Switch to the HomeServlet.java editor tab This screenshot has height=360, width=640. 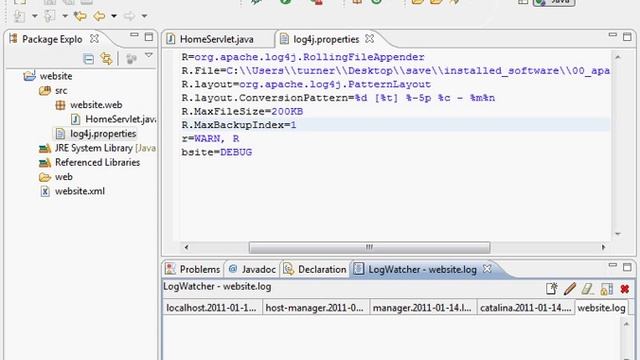point(217,39)
